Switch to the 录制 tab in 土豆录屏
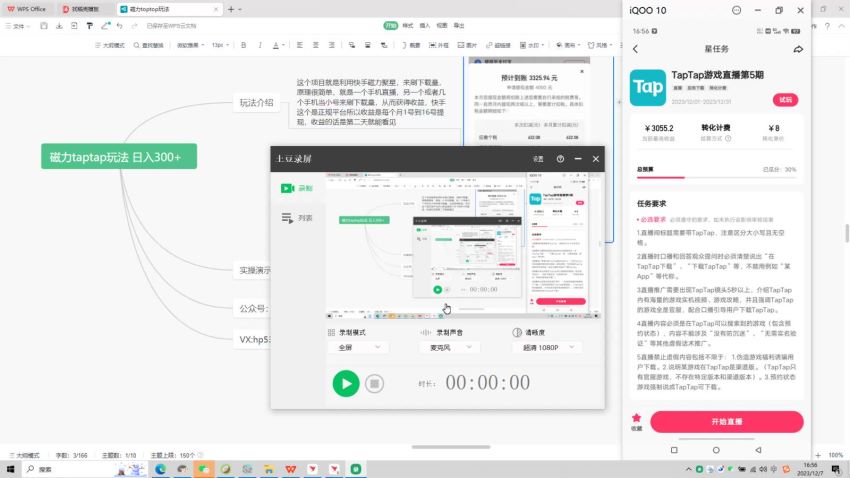 tap(297, 188)
